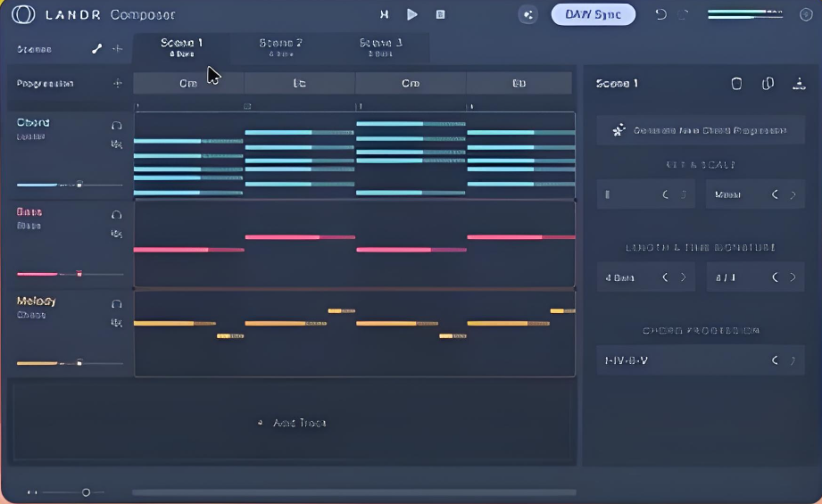Click the instrument name under the Melody track
Image resolution: width=822 pixels, height=504 pixels.
(31, 315)
